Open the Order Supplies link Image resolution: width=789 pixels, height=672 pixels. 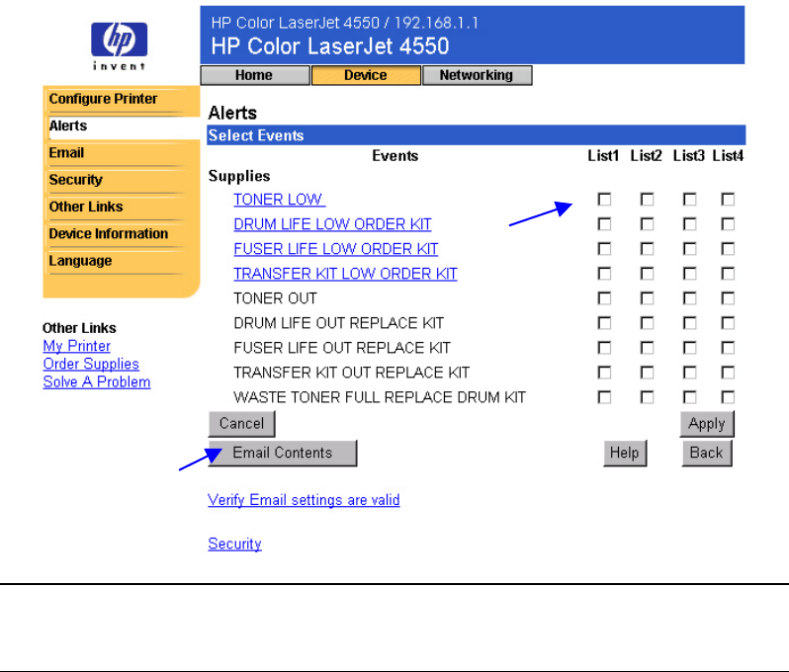pyautogui.click(x=91, y=364)
